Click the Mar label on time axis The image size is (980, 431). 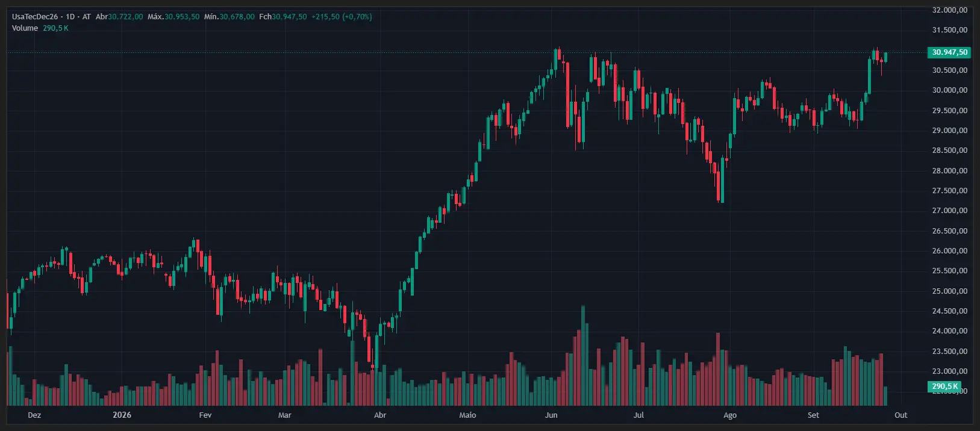(x=284, y=415)
